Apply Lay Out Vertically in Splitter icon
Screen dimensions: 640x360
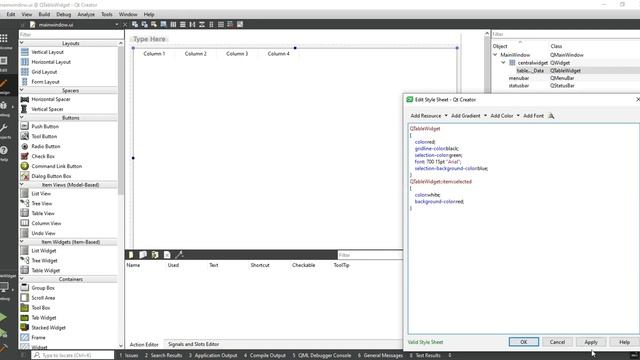tap(202, 24)
